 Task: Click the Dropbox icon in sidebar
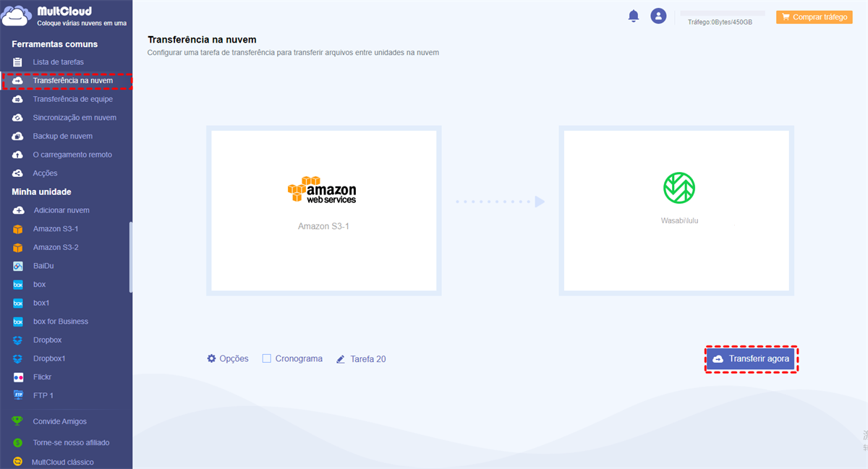pyautogui.click(x=17, y=340)
